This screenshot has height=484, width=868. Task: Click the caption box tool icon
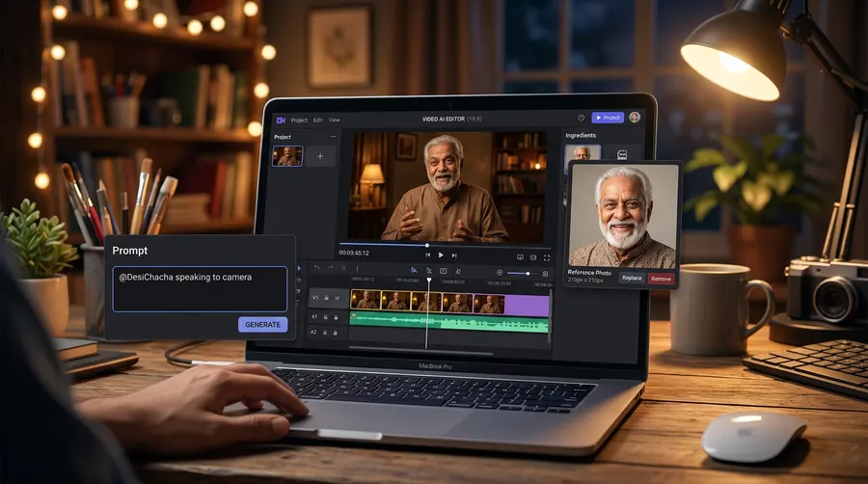click(x=443, y=271)
